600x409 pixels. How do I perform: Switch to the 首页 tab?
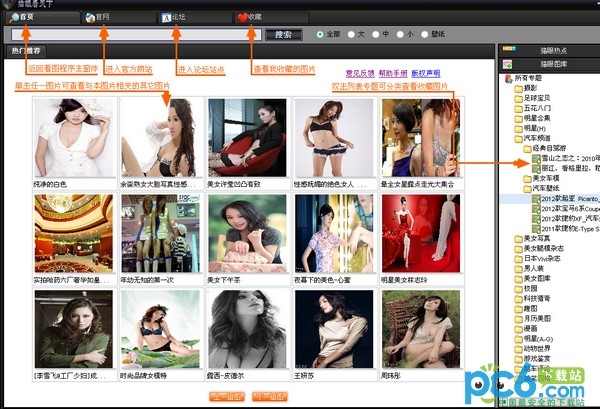point(42,18)
